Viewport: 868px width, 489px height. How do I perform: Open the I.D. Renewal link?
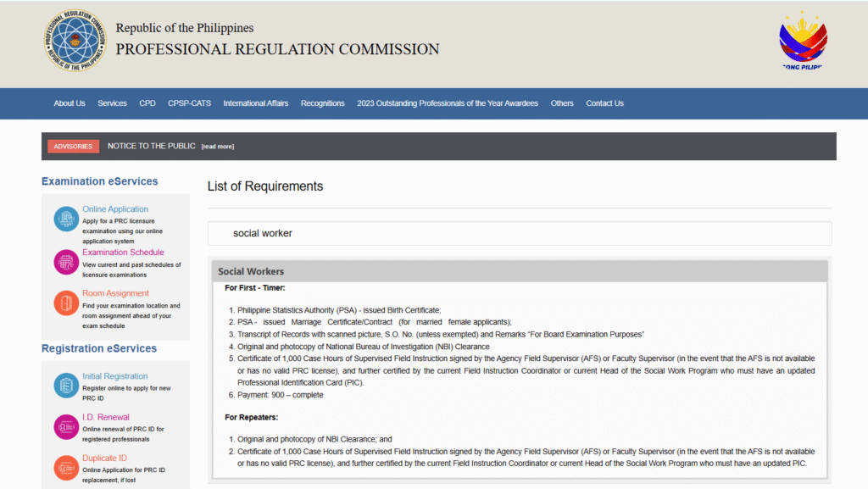click(106, 417)
